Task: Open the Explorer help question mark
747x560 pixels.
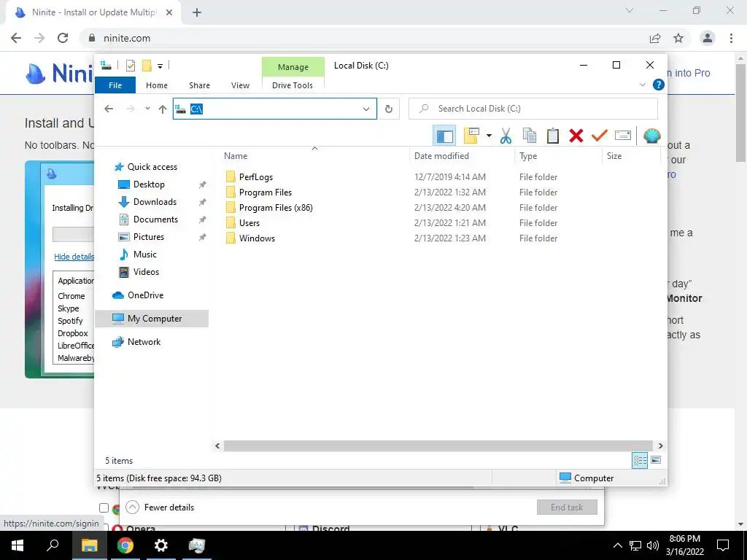Action: 659,85
